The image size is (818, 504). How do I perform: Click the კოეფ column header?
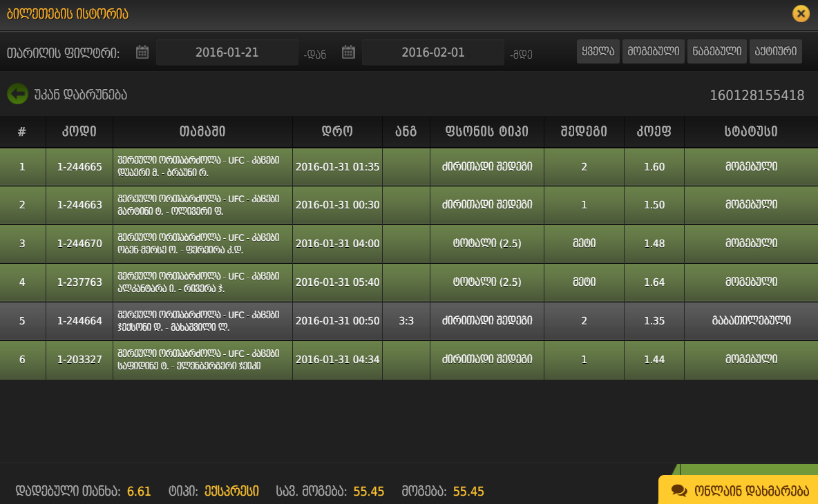click(654, 131)
